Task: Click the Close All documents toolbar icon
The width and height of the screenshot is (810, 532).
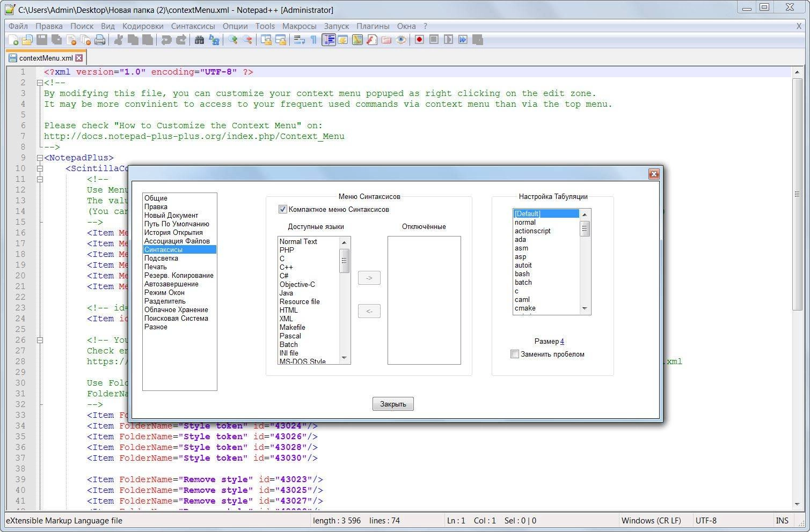Action: coord(85,40)
